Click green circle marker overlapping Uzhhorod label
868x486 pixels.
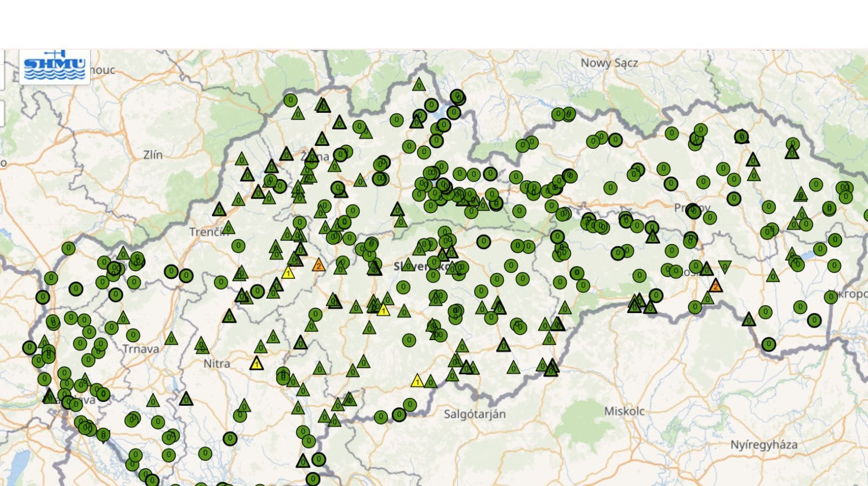[x=831, y=297]
